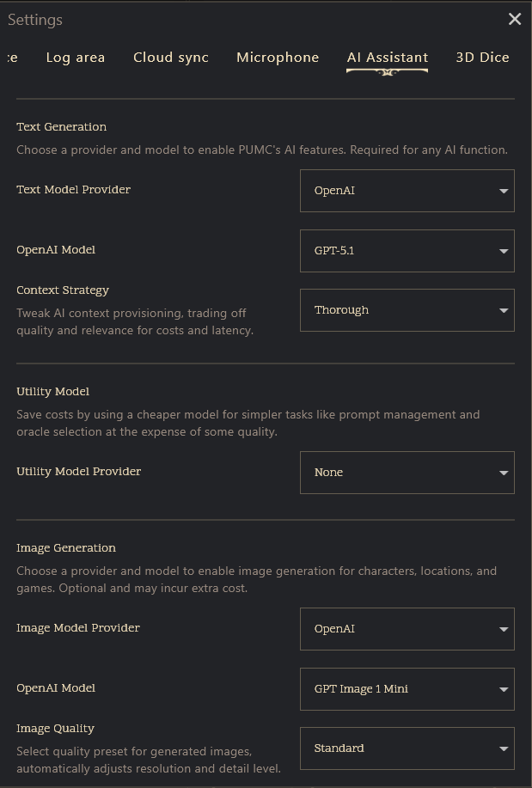Screen dimensions: 532x788
Task: Click the Settings title text
Action: pos(35,20)
